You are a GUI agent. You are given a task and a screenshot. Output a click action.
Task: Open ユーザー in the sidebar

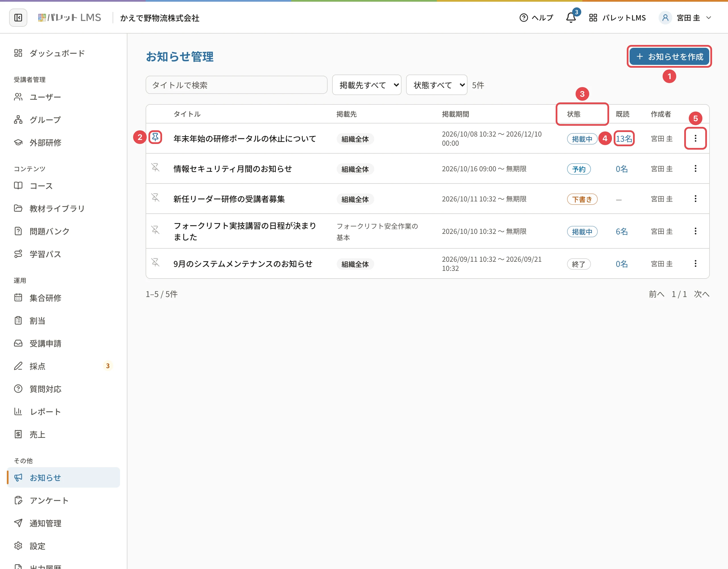[63, 97]
